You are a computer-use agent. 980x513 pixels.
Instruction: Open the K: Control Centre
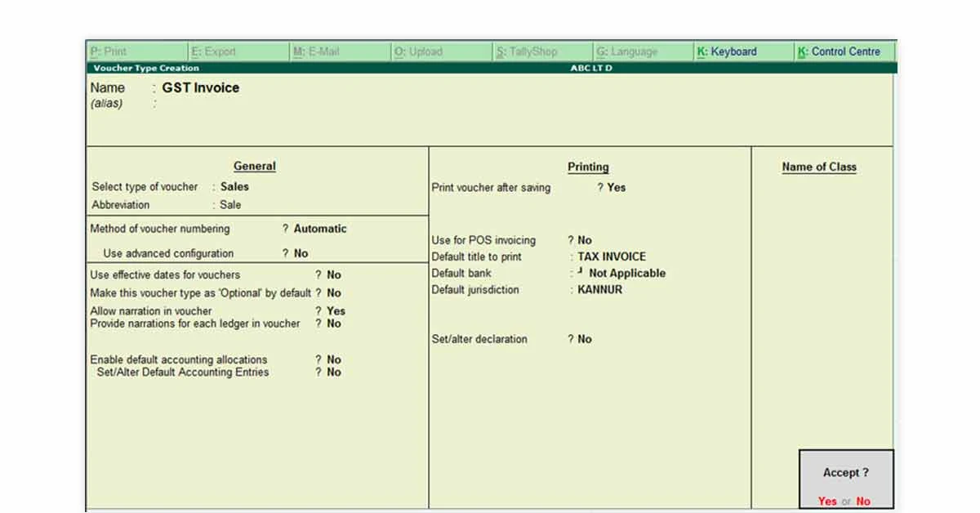[x=839, y=51]
